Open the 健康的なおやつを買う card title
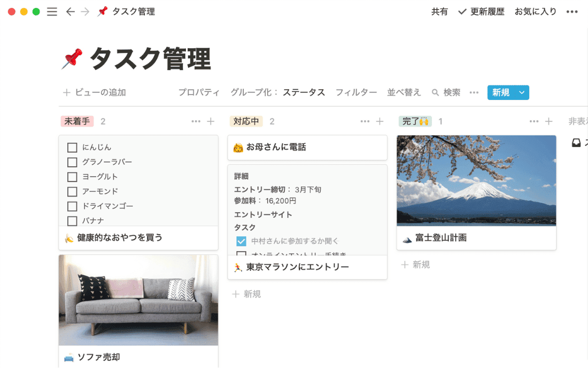Image resolution: width=588 pixels, height=374 pixels. point(120,238)
